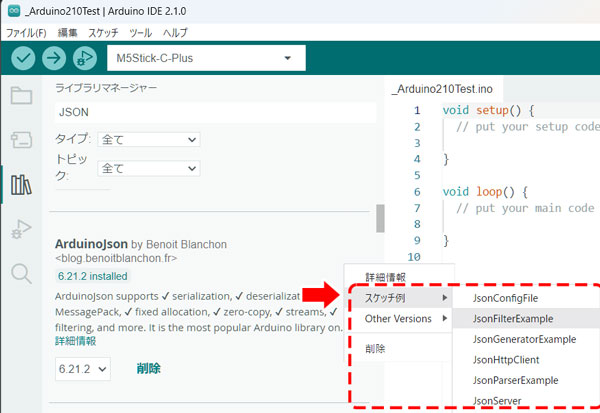Click the 6.21.2 installed badge
This screenshot has height=413, width=600.
coord(93,276)
